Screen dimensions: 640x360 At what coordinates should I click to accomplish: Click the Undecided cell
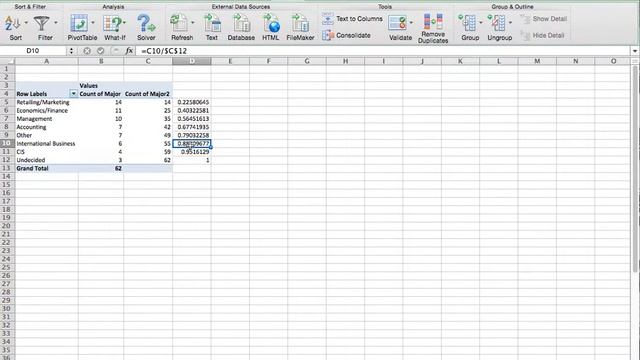47,160
